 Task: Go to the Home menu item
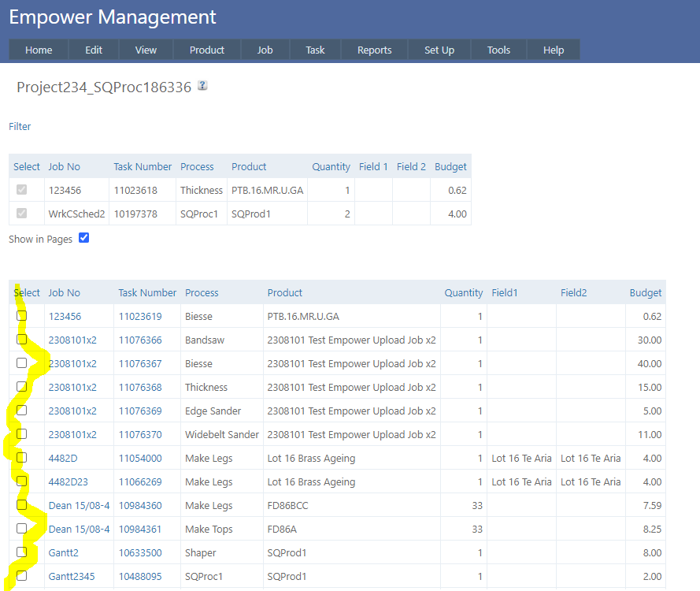pyautogui.click(x=39, y=50)
